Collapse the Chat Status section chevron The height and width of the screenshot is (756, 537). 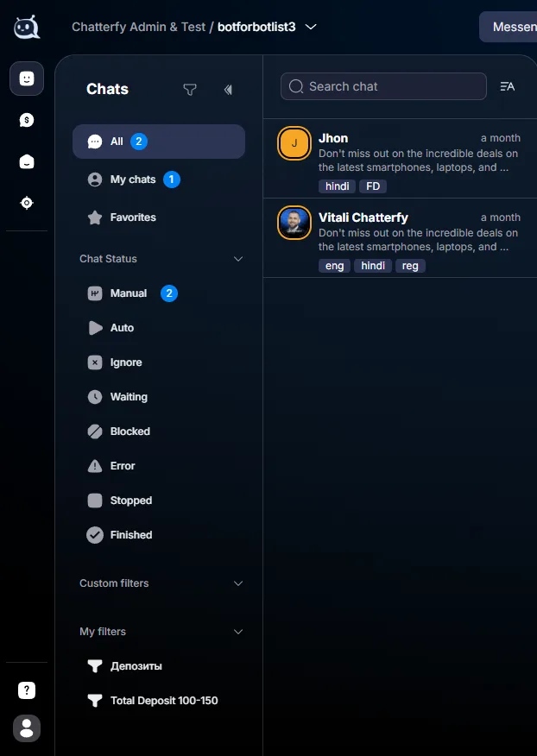238,259
